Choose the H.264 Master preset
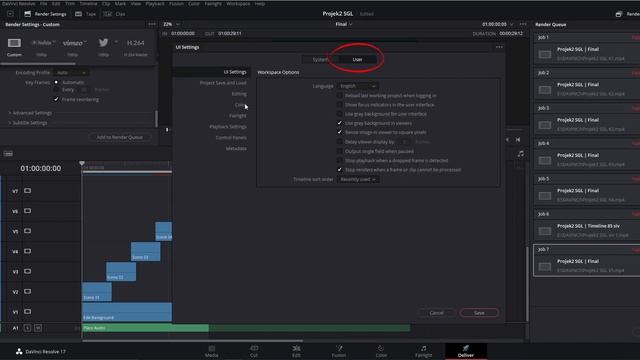640x360 pixels. [136, 47]
